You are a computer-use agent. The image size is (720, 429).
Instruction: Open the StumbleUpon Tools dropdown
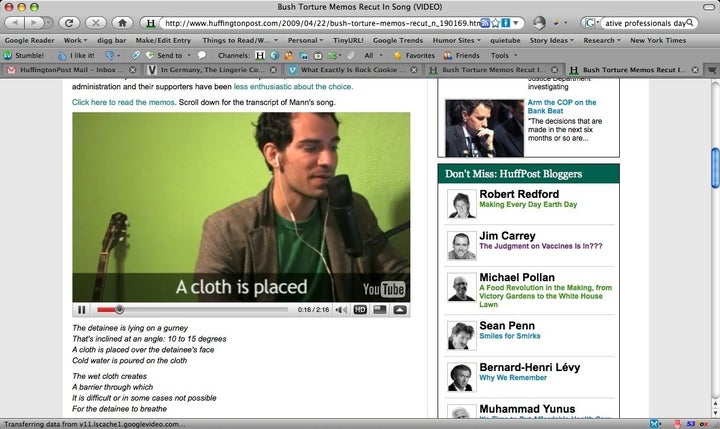[504, 56]
